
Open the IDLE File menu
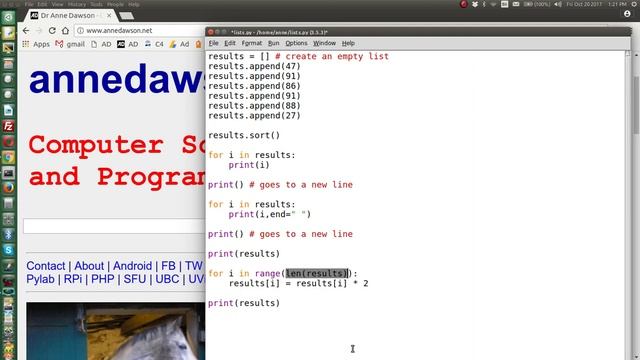click(x=213, y=43)
